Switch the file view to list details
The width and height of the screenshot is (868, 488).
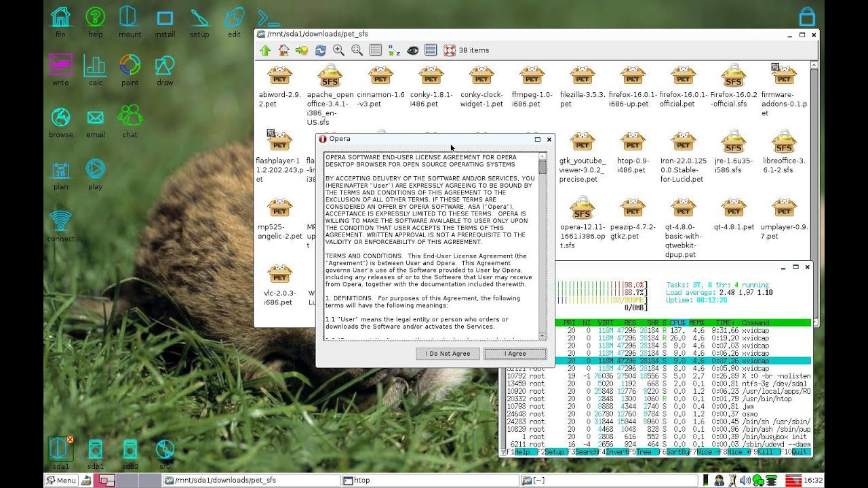[x=375, y=50]
